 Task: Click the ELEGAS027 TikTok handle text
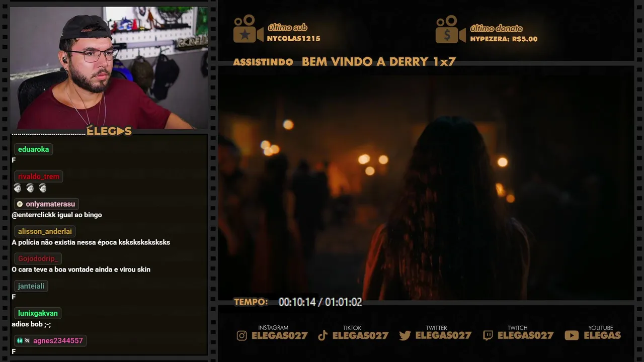360,335
